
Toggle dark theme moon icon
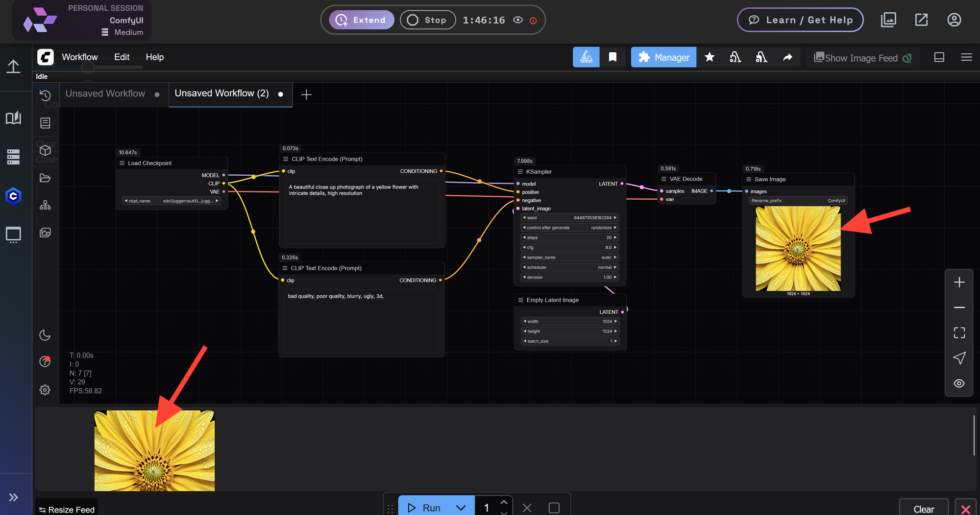tap(45, 335)
